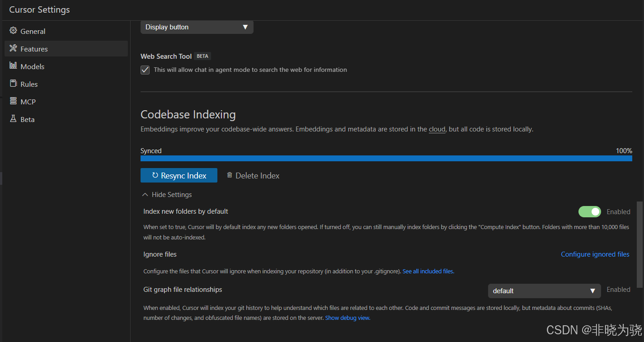Click Enabled text beside Git graph dropdown
The image size is (644, 342).
[618, 290]
